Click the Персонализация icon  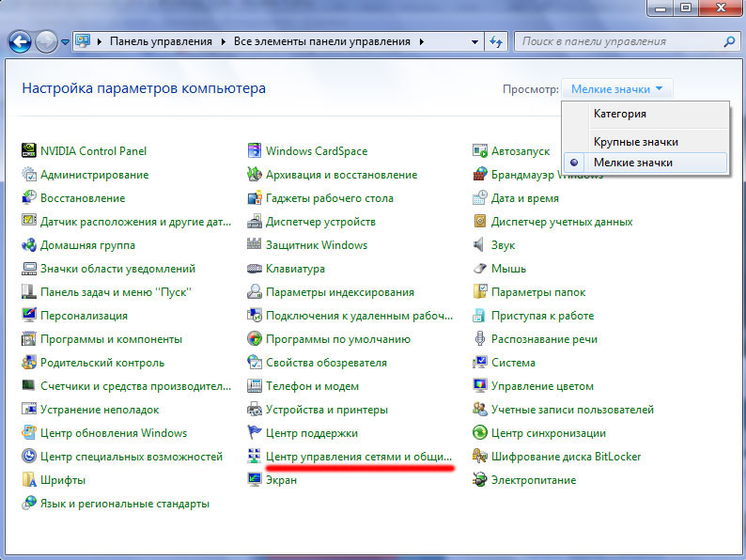(29, 315)
